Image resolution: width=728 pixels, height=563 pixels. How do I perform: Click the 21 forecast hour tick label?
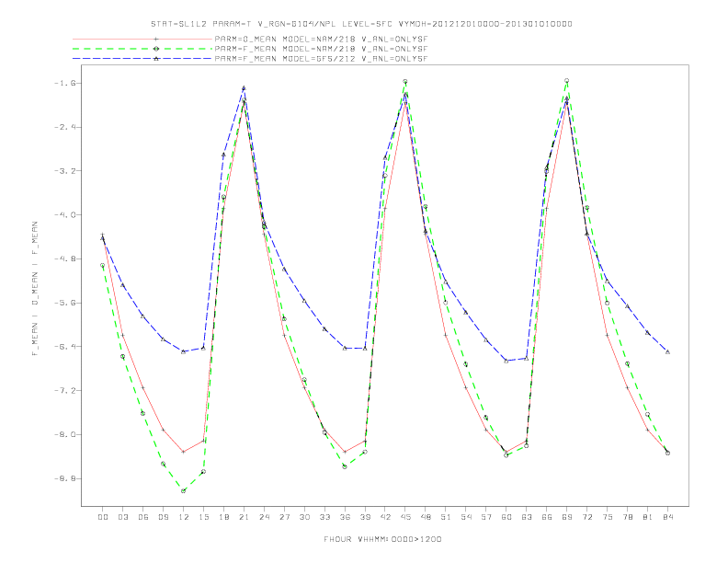tap(244, 517)
